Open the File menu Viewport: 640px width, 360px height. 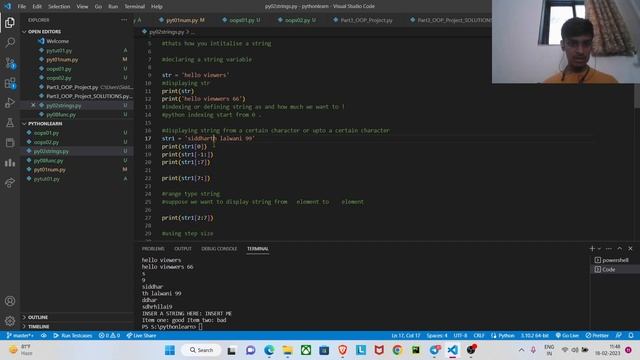[22, 7]
